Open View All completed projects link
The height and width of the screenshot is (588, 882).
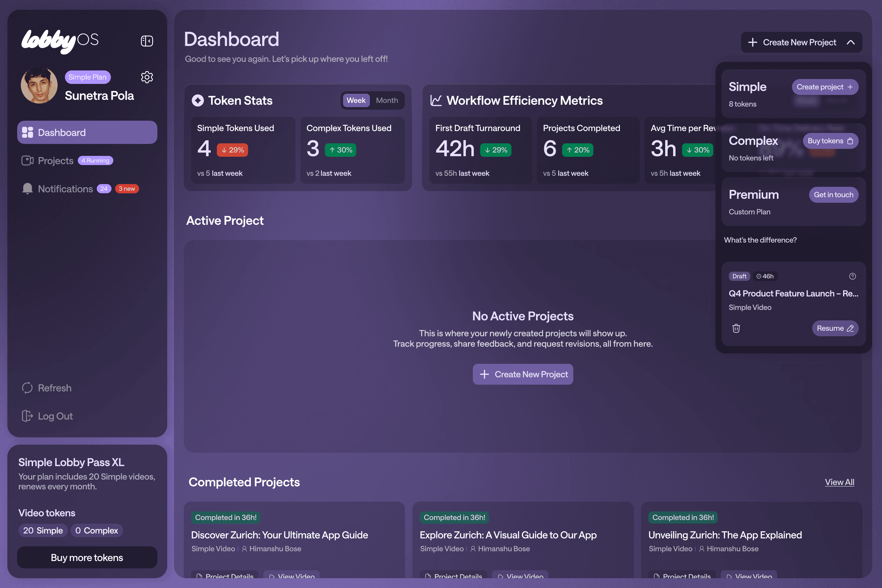[839, 482]
